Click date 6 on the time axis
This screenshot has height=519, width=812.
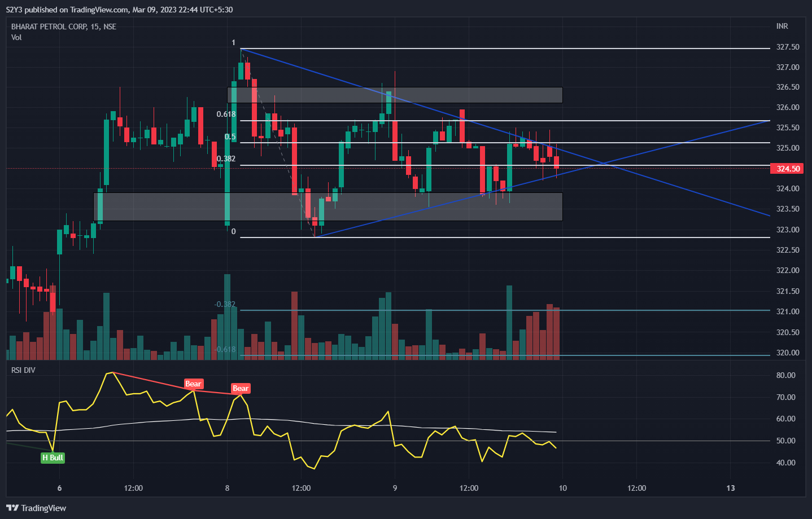tap(59, 489)
